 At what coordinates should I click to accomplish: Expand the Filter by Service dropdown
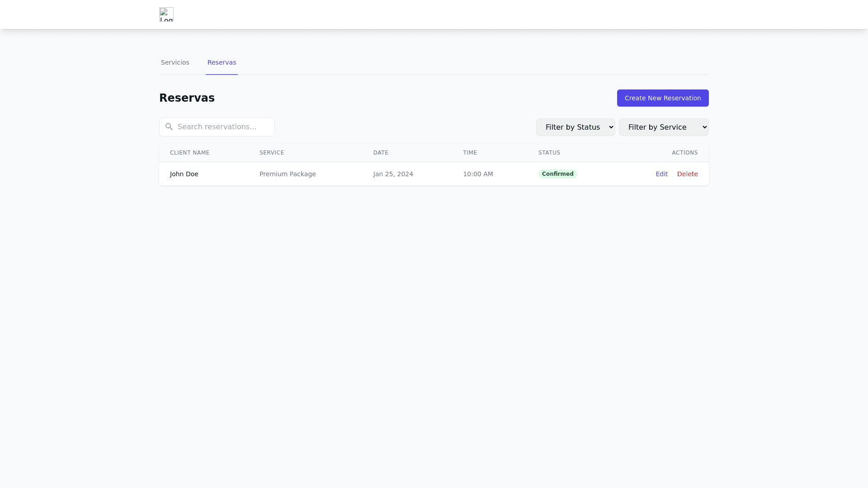pyautogui.click(x=663, y=127)
